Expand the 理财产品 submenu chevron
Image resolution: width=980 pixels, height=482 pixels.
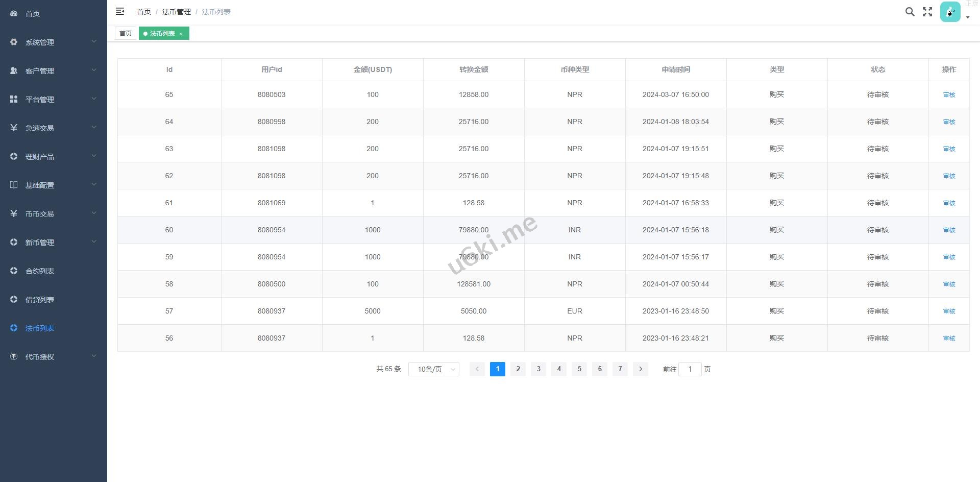click(94, 156)
